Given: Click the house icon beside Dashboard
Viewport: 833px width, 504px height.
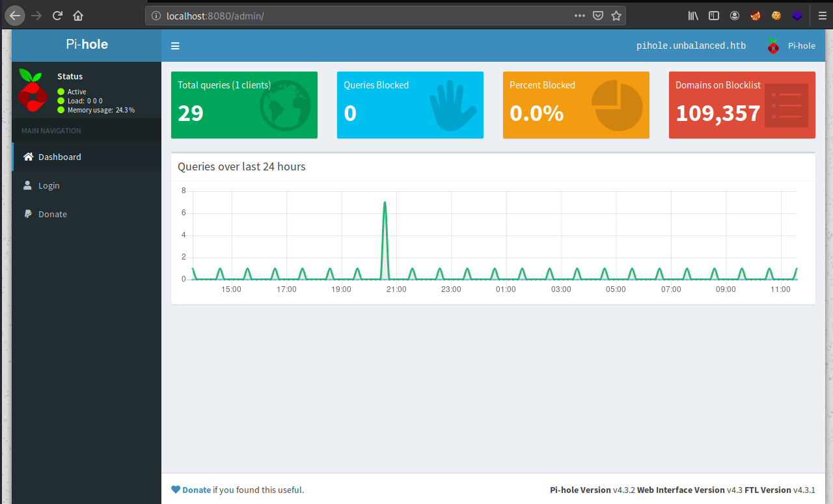Looking at the screenshot, I should pyautogui.click(x=28, y=157).
